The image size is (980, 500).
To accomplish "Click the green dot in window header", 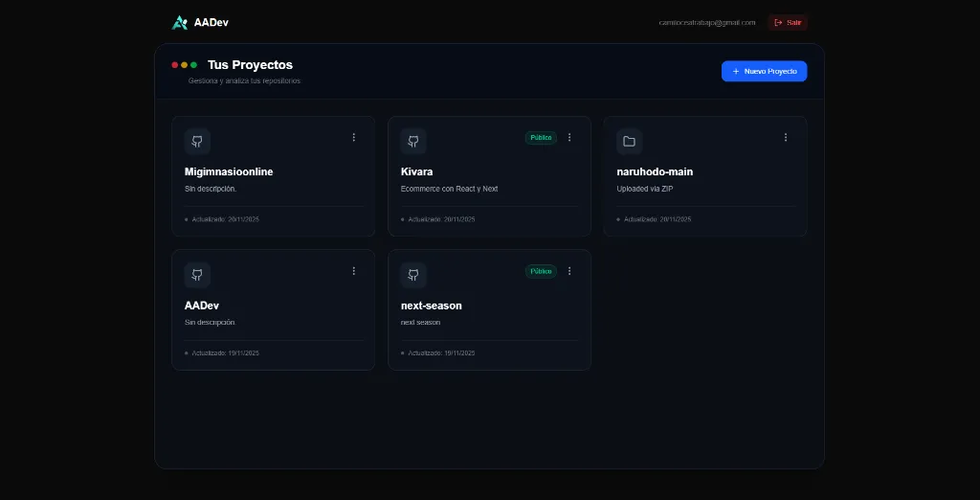I will tap(193, 65).
